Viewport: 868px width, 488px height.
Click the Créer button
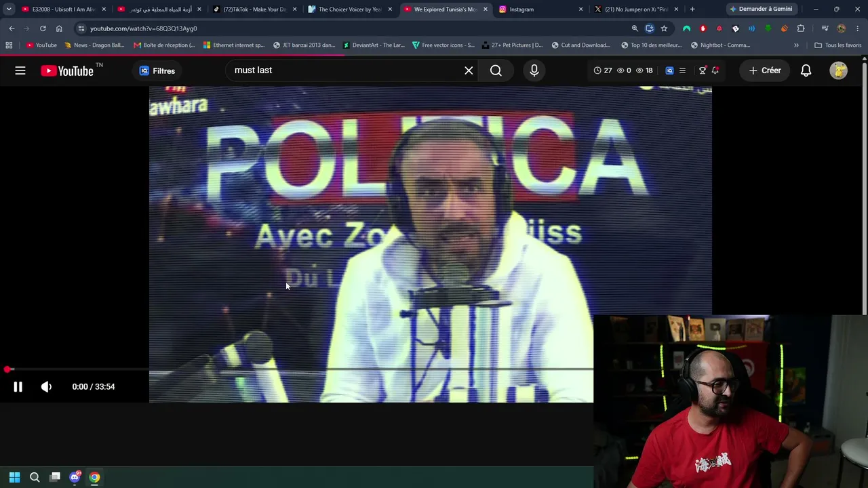pyautogui.click(x=765, y=70)
